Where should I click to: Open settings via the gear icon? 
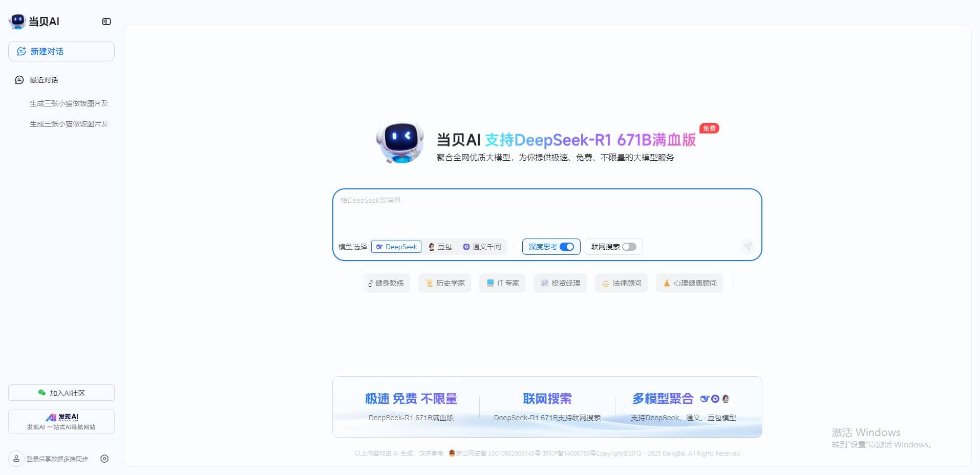click(x=104, y=459)
